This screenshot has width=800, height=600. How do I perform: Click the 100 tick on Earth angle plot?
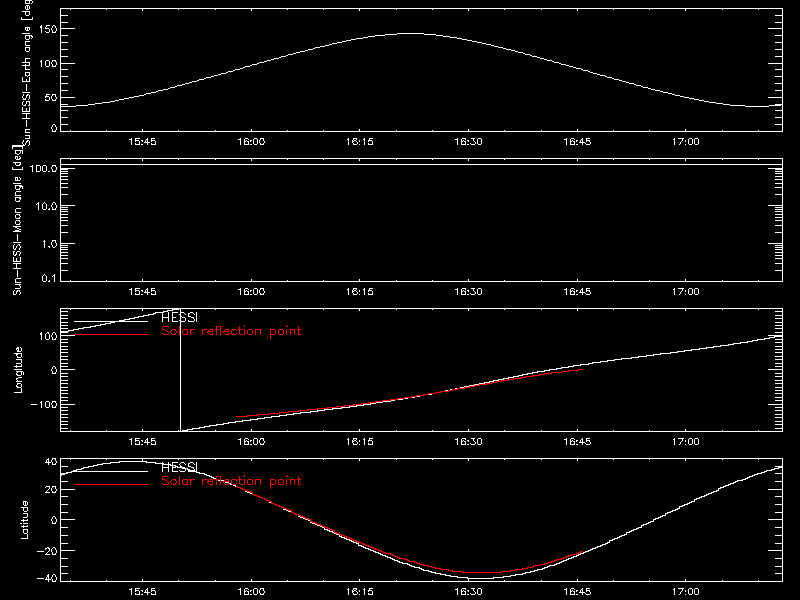click(47, 64)
